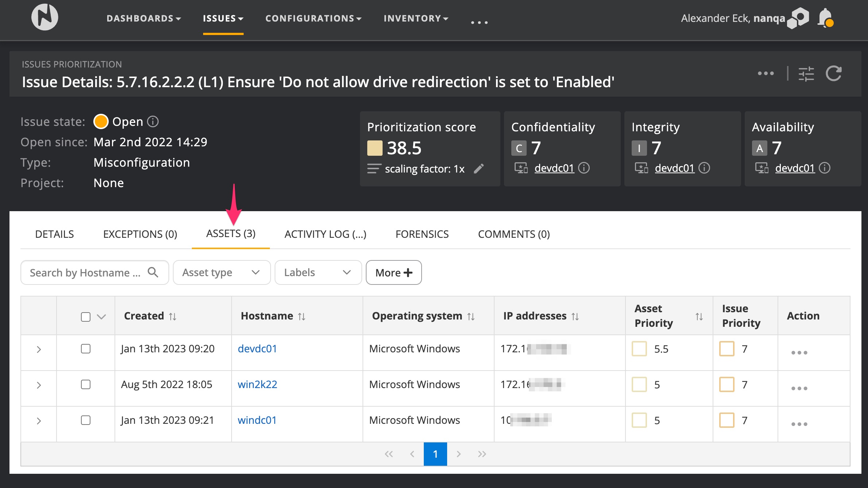Image resolution: width=868 pixels, height=488 pixels.
Task: Sort by Hostname column arrows
Action: 302,316
